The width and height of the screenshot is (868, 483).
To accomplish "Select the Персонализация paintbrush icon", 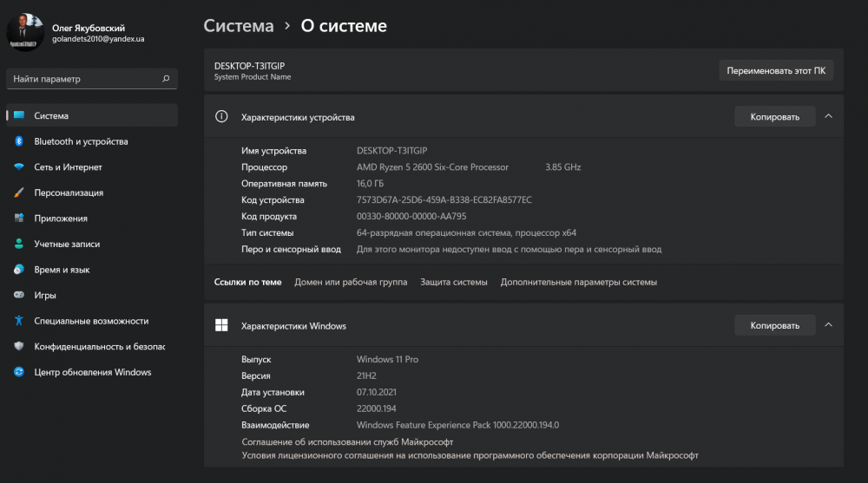I will point(18,193).
